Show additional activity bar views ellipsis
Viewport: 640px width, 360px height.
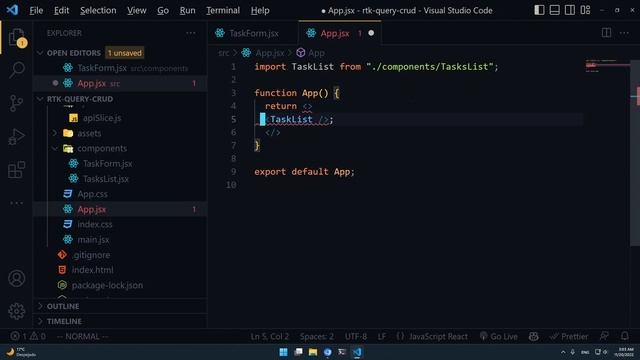point(16,203)
